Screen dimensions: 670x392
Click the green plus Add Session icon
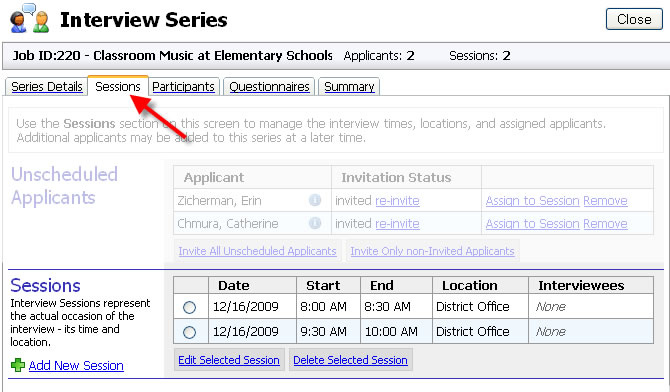18,365
